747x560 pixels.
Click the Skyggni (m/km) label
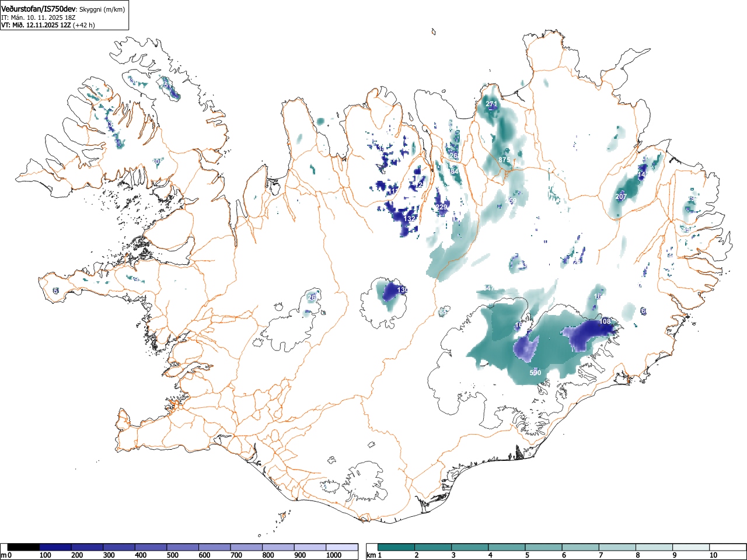(102, 9)
